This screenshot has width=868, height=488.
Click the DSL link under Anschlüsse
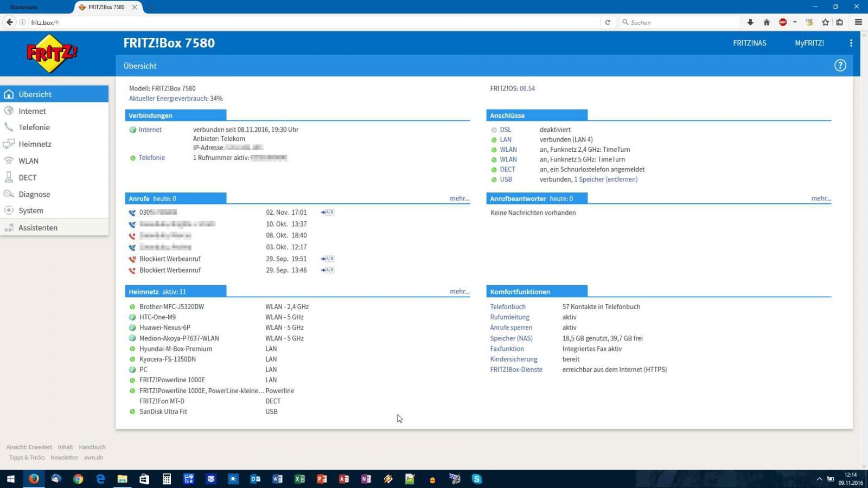(x=505, y=130)
